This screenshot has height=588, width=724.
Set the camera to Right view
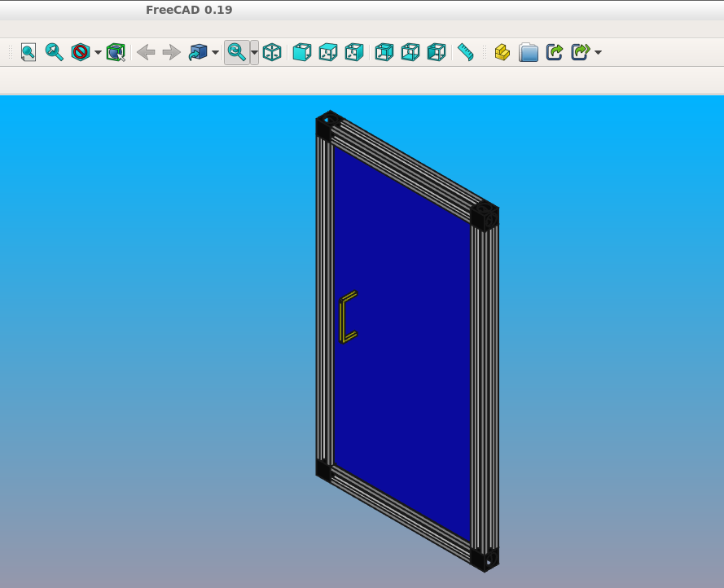(x=354, y=51)
